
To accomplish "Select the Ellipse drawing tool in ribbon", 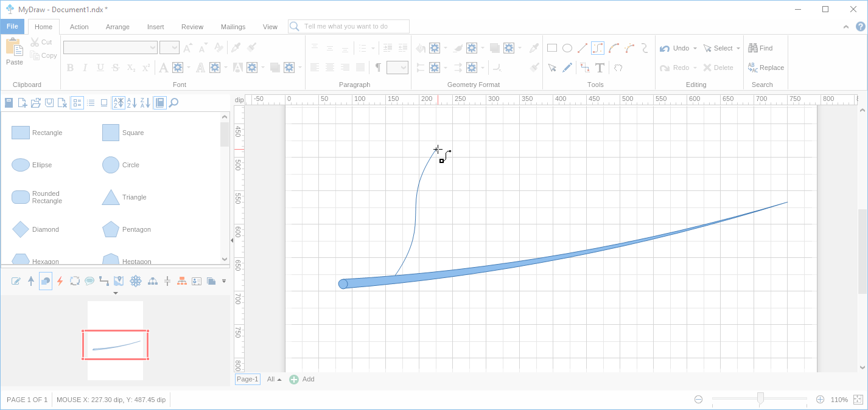I will pyautogui.click(x=567, y=48).
